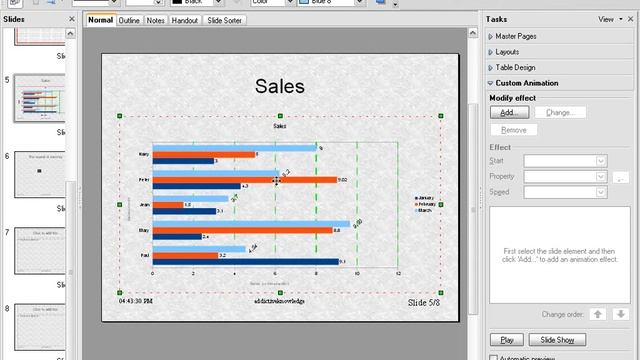Select slide 8 thumbnail
640x360 pixels.
tap(40, 327)
